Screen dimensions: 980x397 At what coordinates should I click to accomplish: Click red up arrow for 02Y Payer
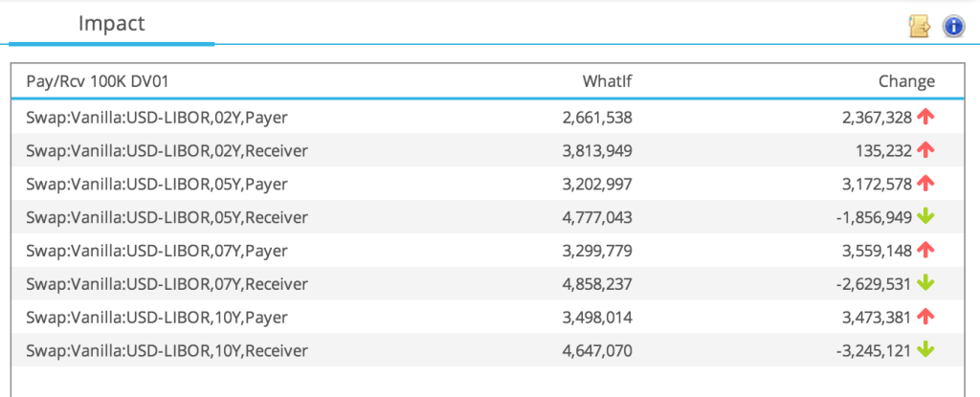coord(925,117)
